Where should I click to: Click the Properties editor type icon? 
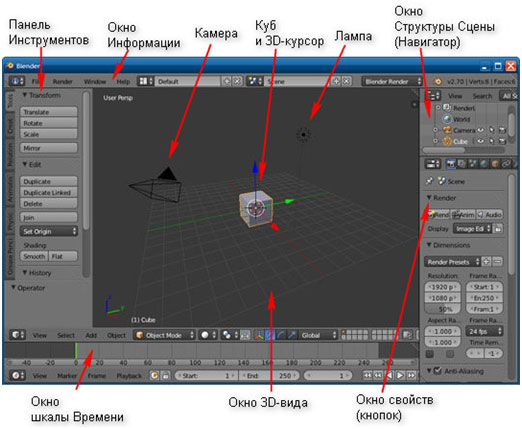tap(433, 164)
